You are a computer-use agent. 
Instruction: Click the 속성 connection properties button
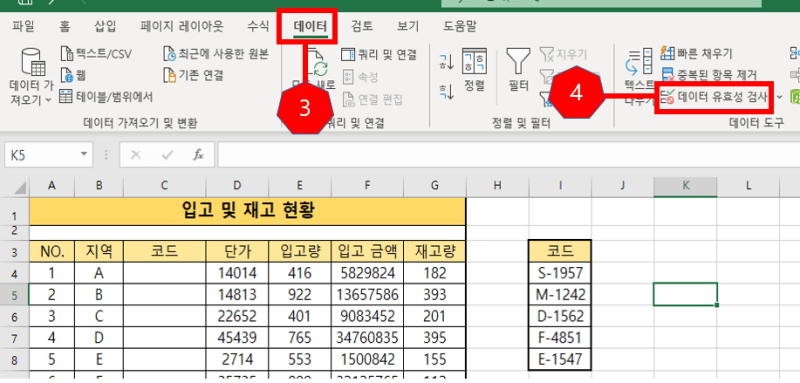[x=360, y=77]
